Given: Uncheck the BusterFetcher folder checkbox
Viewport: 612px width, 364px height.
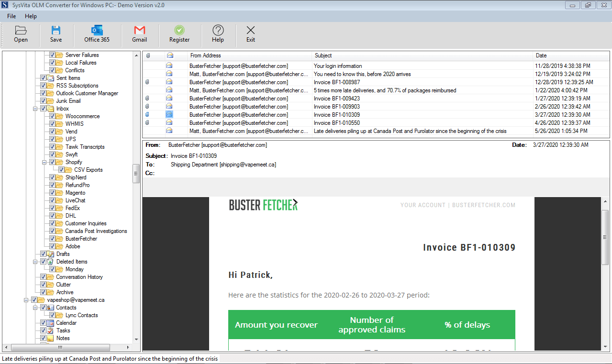Looking at the screenshot, I should (52, 239).
